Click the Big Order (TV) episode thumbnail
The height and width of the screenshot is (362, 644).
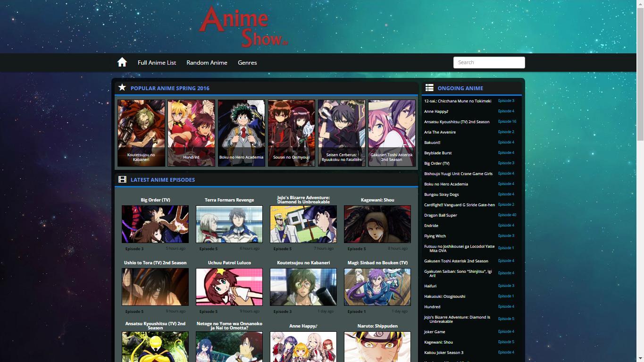155,224
